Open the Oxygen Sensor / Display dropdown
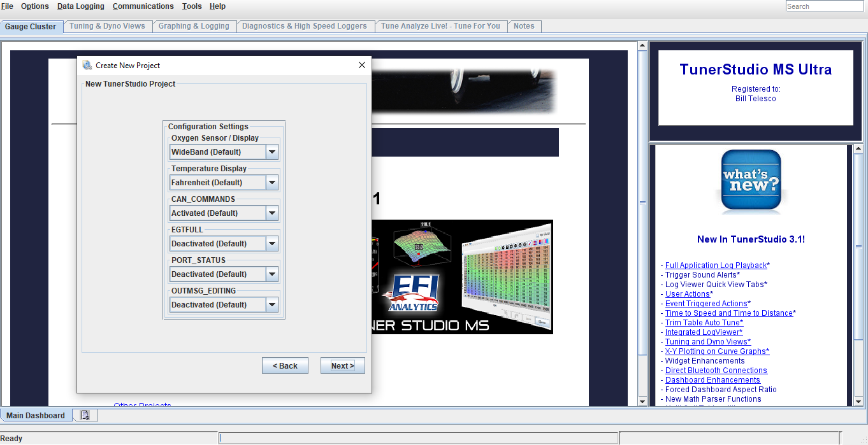 pos(272,152)
